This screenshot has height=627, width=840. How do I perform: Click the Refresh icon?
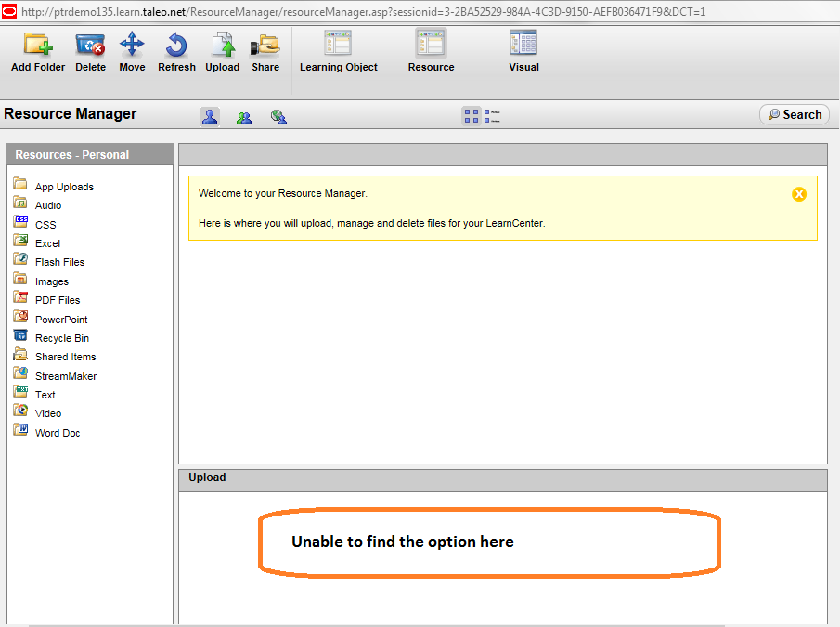coord(176,45)
